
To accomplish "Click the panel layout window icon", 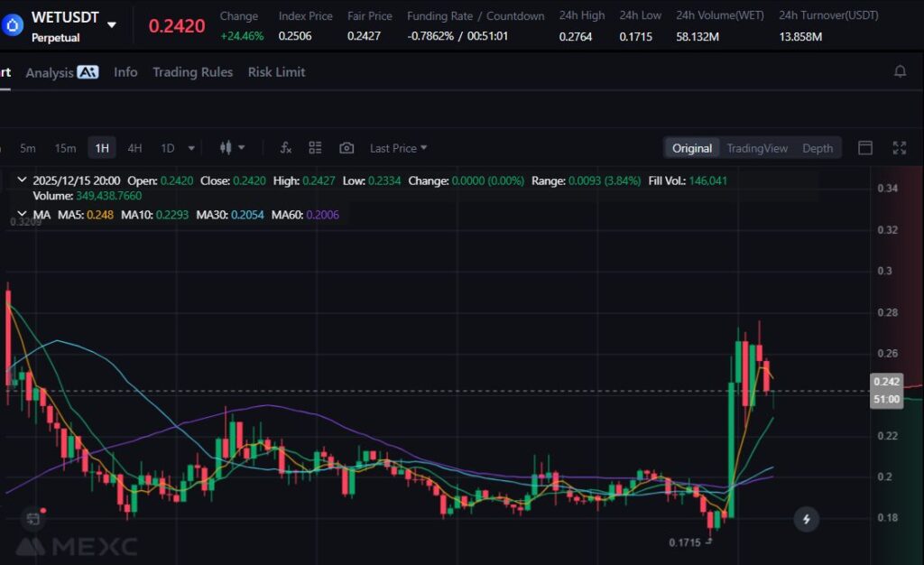I will tap(864, 148).
